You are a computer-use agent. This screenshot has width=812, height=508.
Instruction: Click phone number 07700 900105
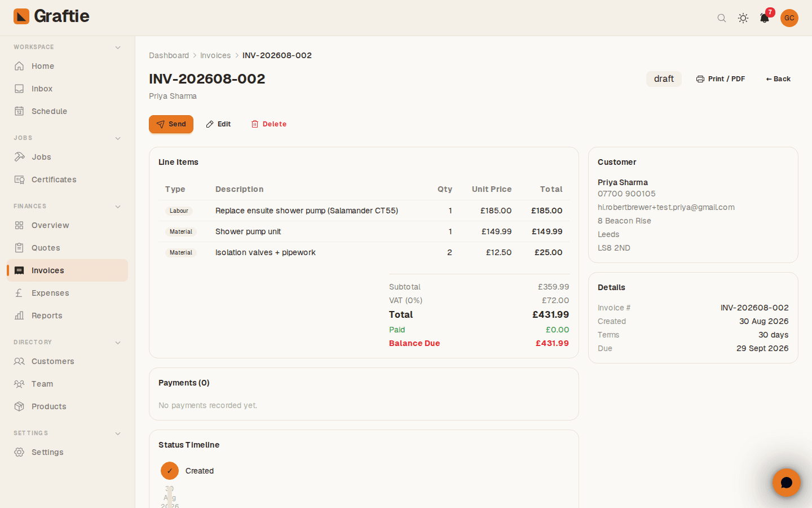626,194
